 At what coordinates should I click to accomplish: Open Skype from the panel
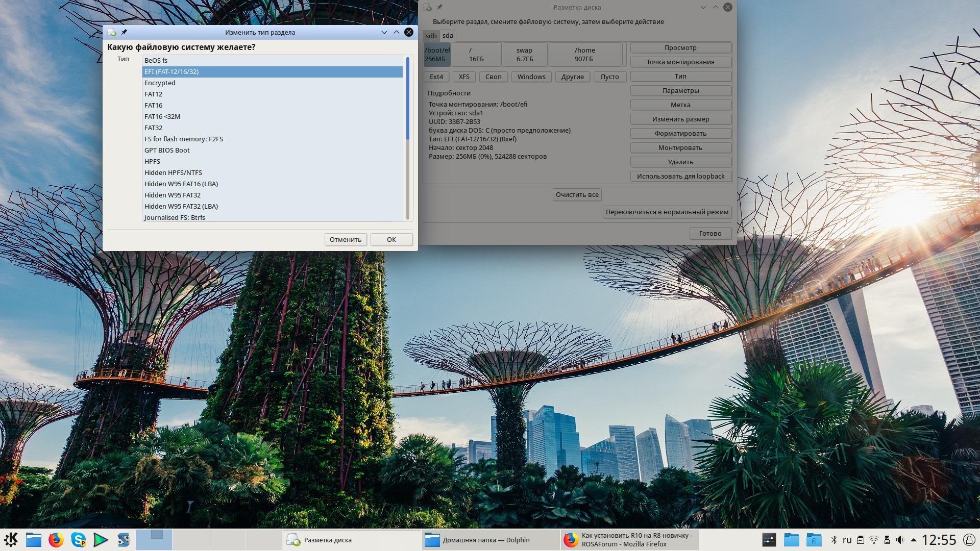(x=78, y=540)
